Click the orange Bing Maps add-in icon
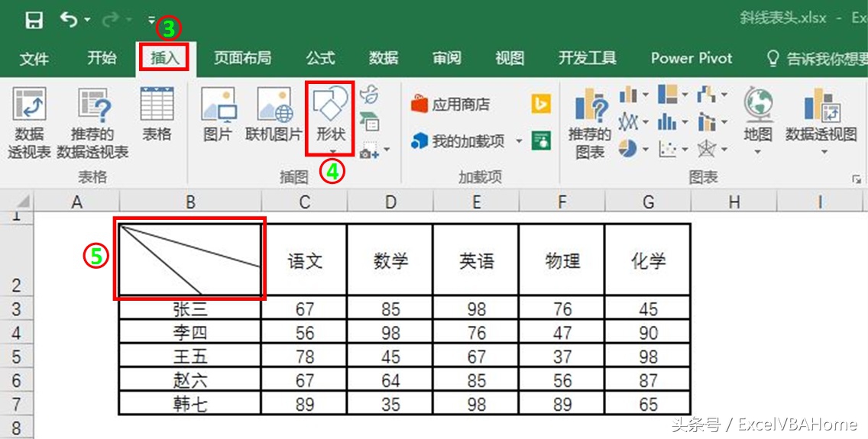Viewport: 868px width, 439px height. (x=541, y=104)
